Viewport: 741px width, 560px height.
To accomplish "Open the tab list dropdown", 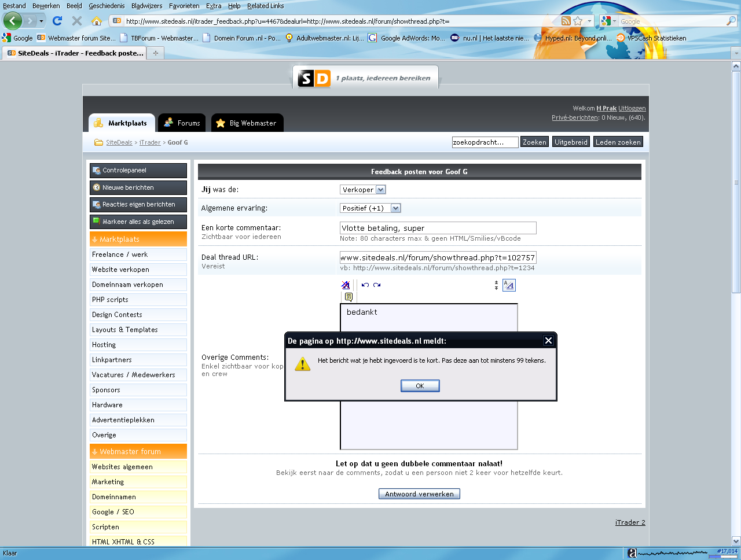I will [736, 53].
